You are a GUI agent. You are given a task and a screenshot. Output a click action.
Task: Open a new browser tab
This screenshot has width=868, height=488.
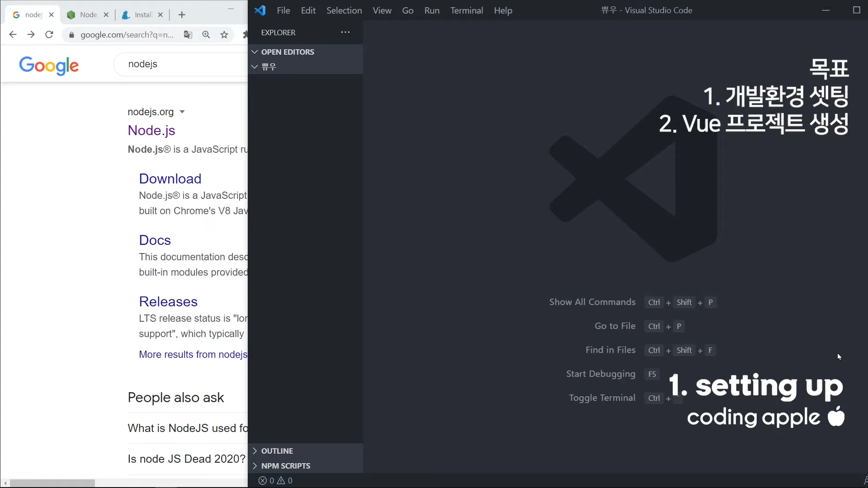coord(182,15)
